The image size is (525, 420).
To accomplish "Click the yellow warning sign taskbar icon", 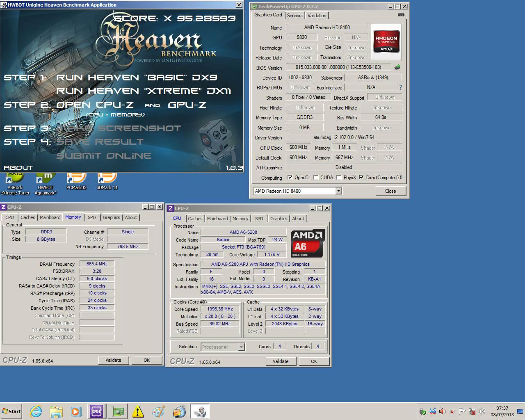I will (x=138, y=411).
